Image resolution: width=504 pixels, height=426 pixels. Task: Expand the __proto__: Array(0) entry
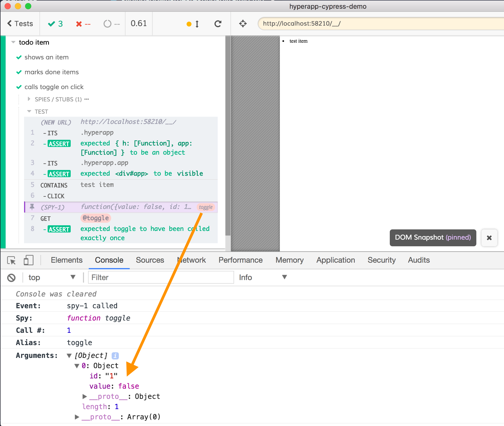click(77, 417)
